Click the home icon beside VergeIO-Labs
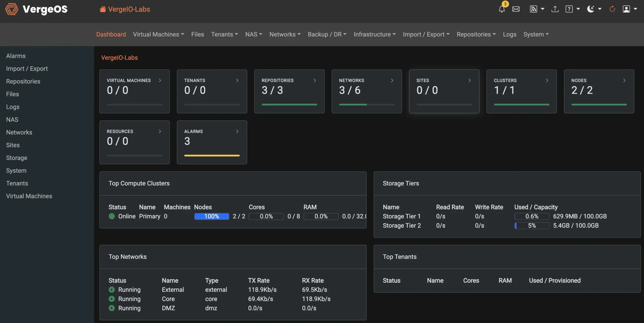Viewport: 644px width, 323px height. click(102, 9)
